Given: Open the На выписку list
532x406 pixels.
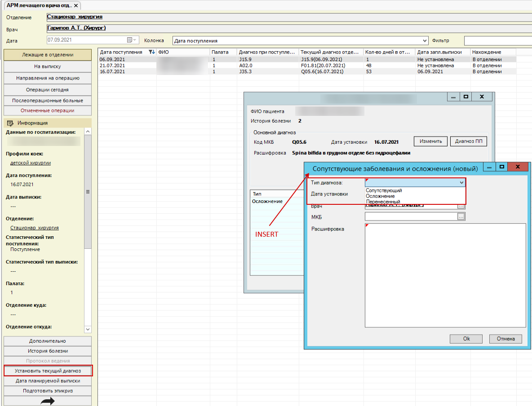Looking at the screenshot, I should [x=48, y=66].
